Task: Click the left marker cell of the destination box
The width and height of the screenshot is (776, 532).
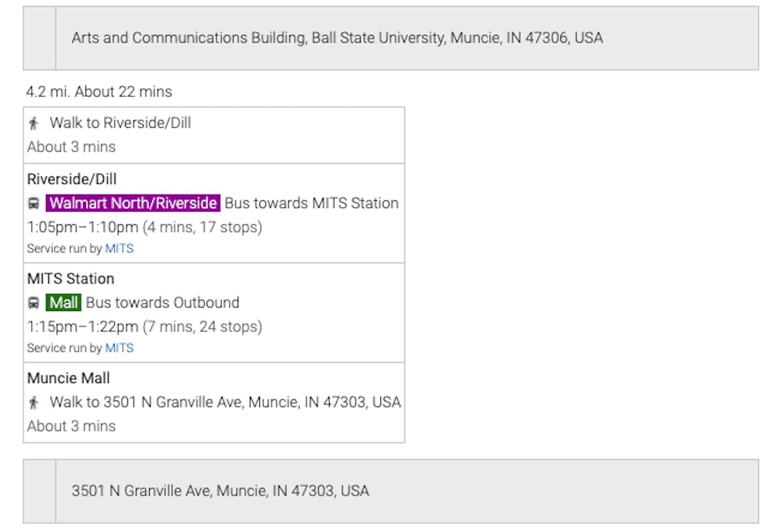Action: pyautogui.click(x=40, y=491)
